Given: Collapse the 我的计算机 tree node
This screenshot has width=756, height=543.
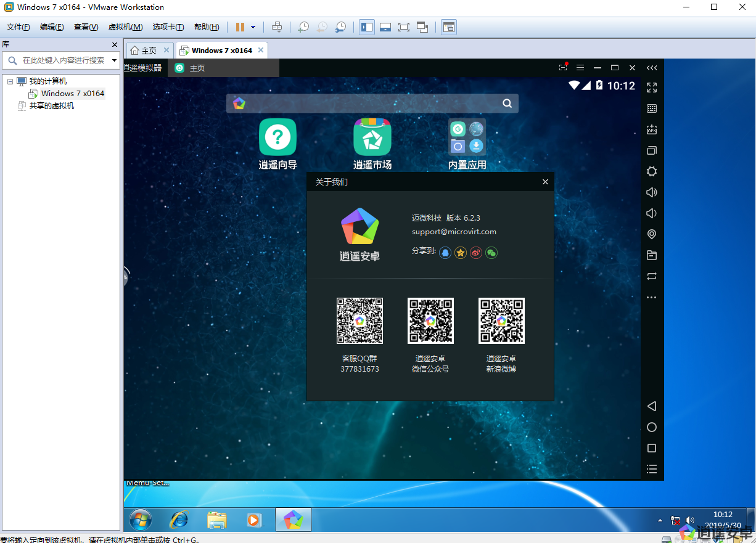Looking at the screenshot, I should tap(10, 81).
